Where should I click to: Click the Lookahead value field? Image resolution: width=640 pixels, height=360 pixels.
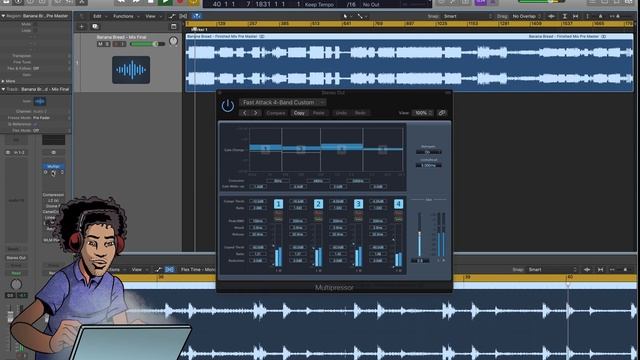429,165
